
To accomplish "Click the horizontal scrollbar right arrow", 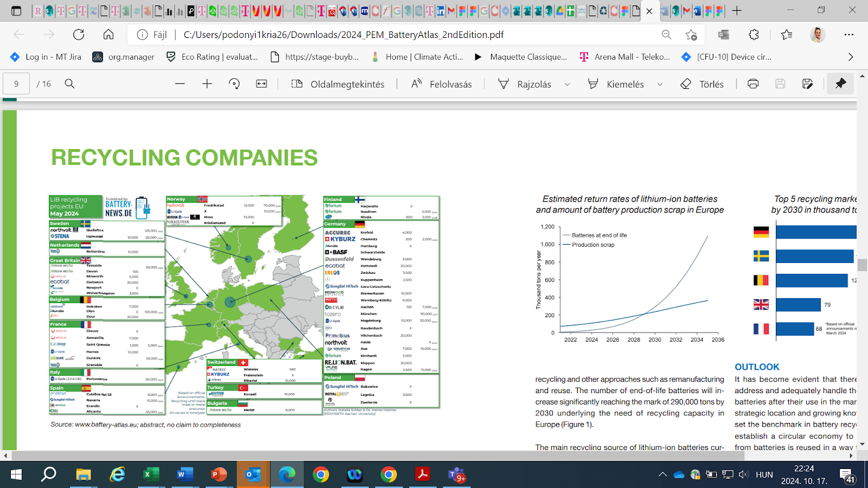I will pos(851,455).
